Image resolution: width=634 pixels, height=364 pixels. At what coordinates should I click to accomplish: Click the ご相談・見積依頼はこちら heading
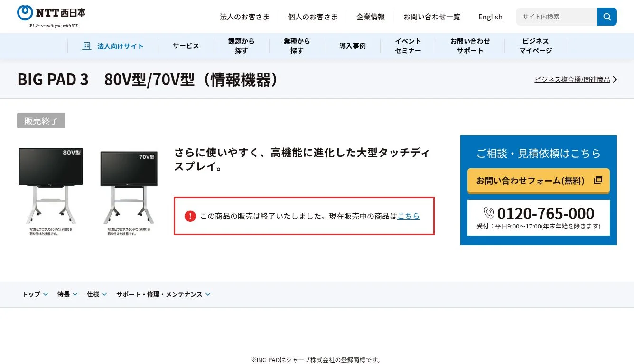pos(539,153)
